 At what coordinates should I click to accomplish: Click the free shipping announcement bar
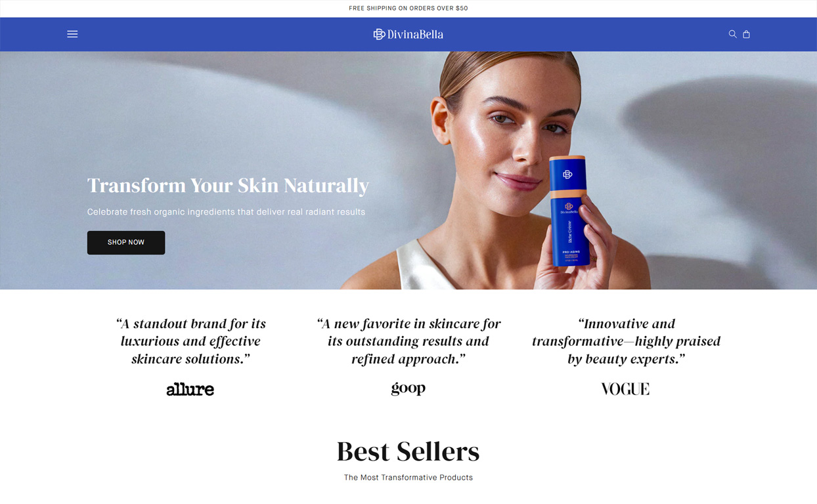click(x=408, y=9)
